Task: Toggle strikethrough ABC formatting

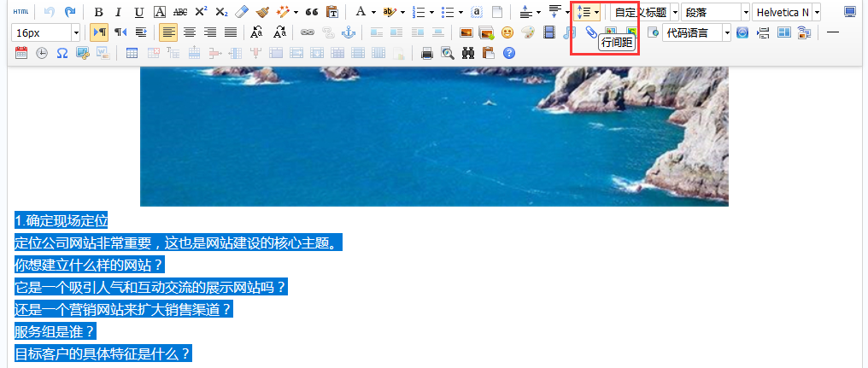Action: pos(180,12)
